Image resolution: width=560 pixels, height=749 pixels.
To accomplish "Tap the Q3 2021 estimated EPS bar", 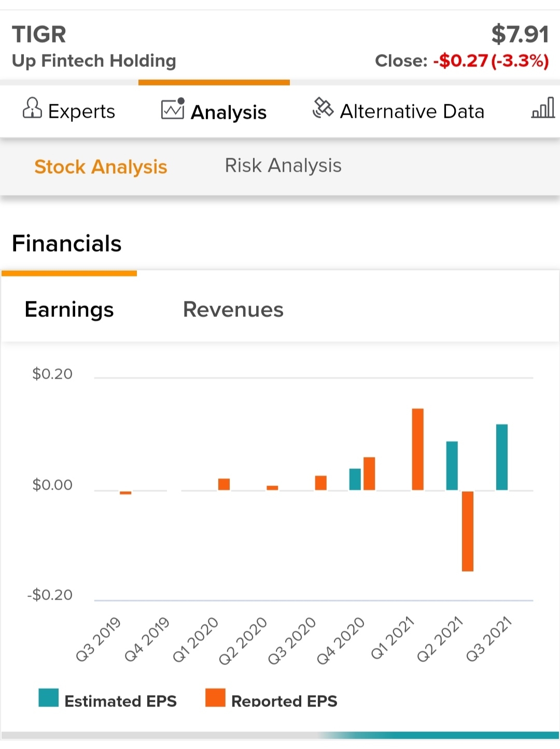I will (502, 457).
